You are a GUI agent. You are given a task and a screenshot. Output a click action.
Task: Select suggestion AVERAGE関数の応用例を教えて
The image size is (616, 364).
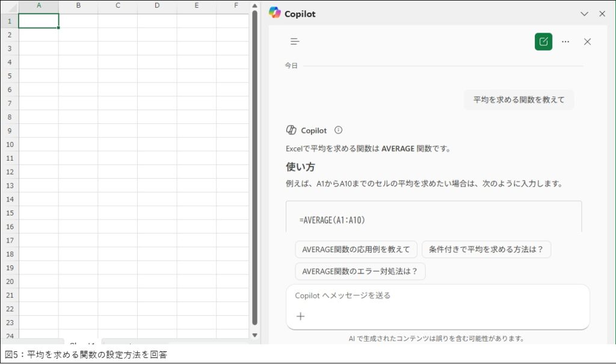[x=356, y=250]
